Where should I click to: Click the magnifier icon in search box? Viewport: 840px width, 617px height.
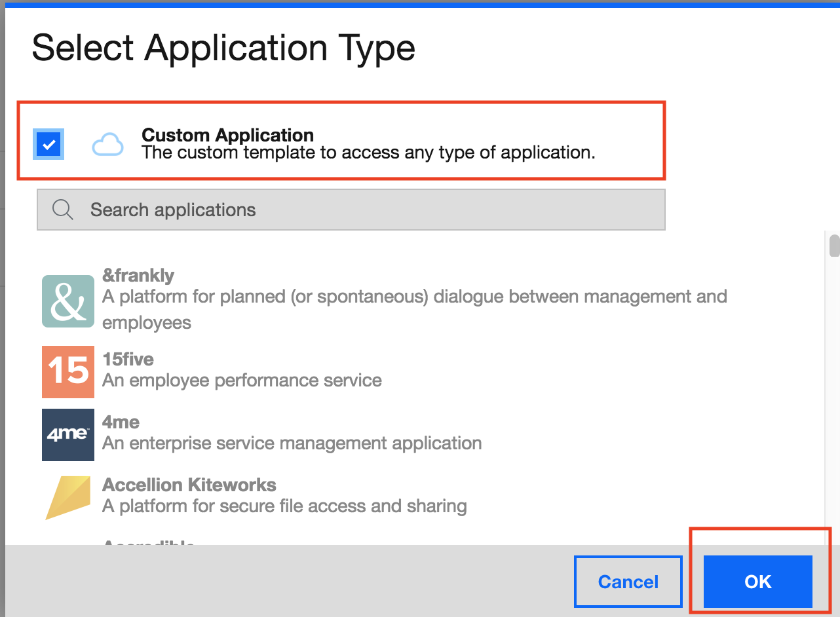point(63,210)
